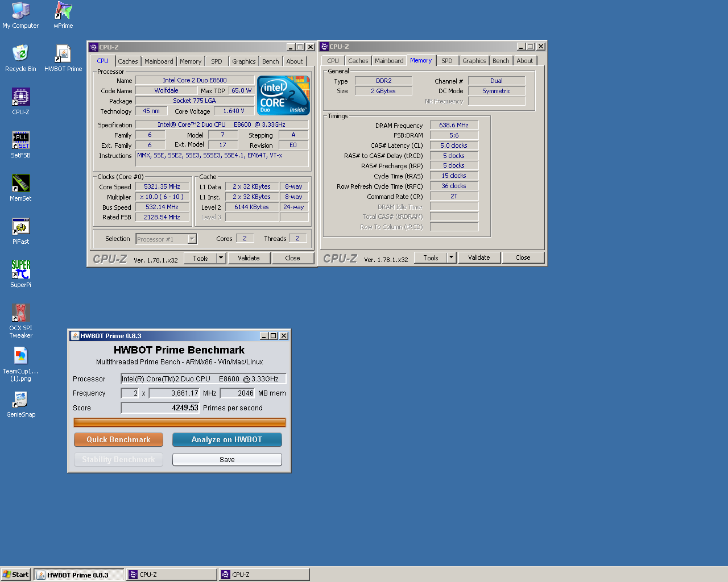The height and width of the screenshot is (582, 728).
Task: Open the Recycle Bin icon
Action: pos(20,59)
